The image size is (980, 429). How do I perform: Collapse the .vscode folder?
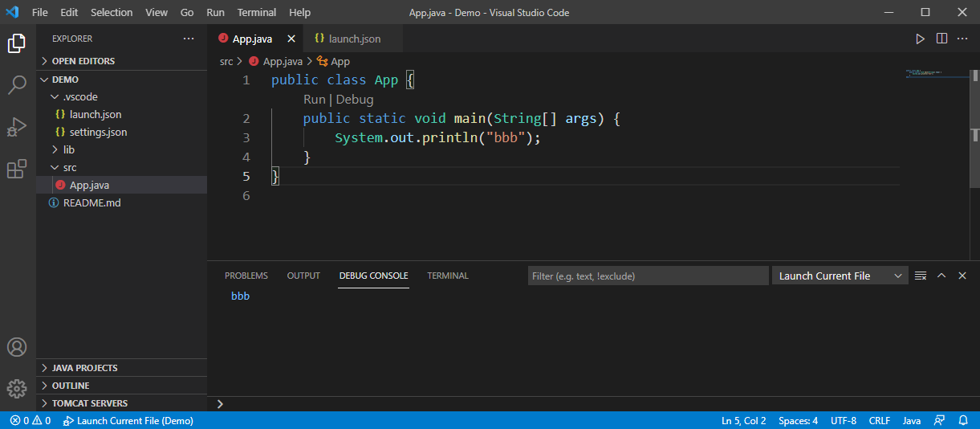[x=121, y=97]
